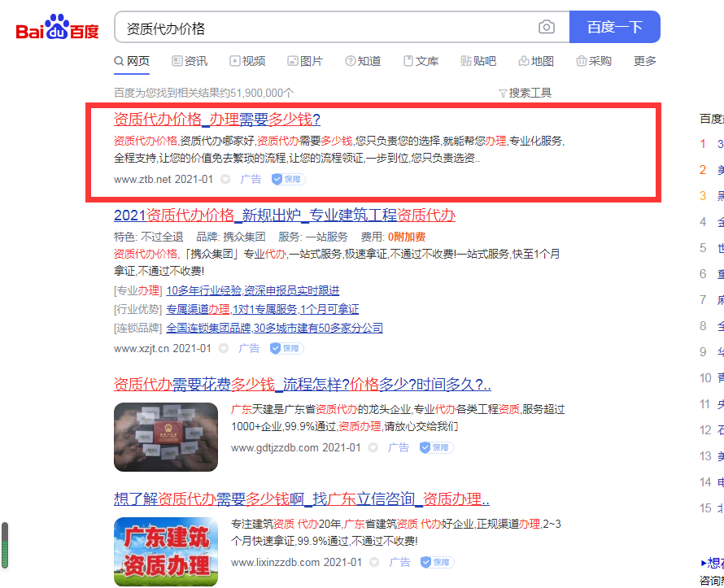The image size is (724, 588).
Task: Click the 保障 badge beside www.lixinzzdb.com
Action: [437, 562]
